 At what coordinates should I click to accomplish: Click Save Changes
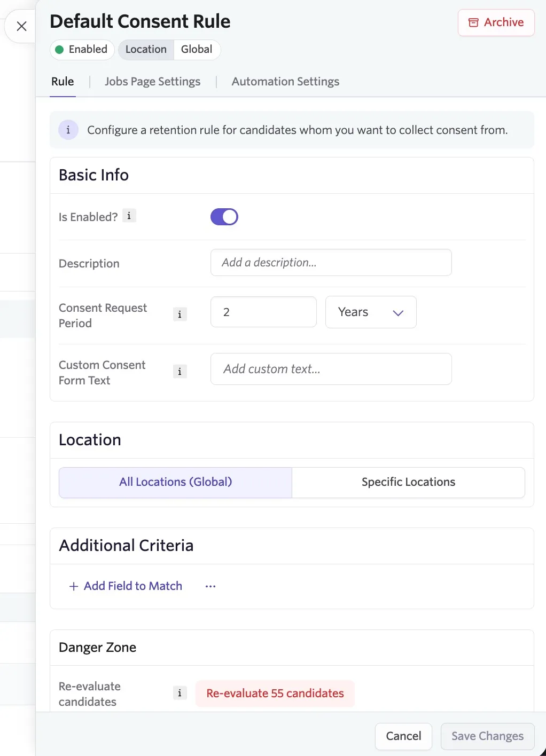point(487,736)
